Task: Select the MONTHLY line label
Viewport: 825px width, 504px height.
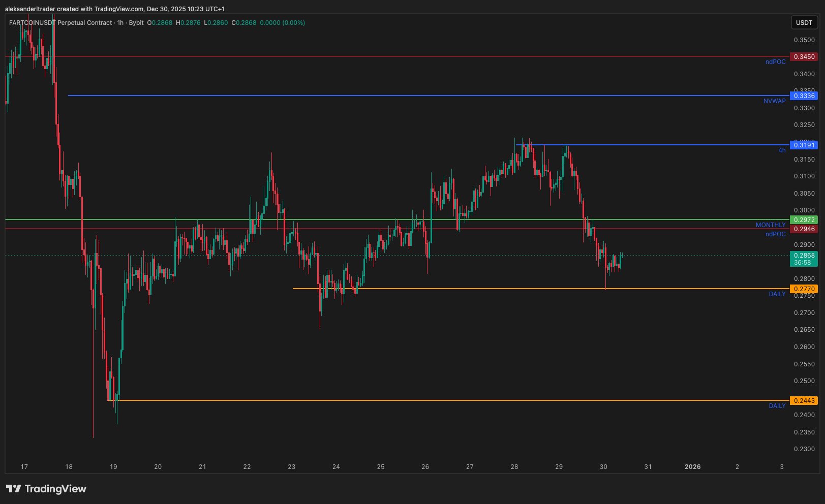Action: point(771,225)
